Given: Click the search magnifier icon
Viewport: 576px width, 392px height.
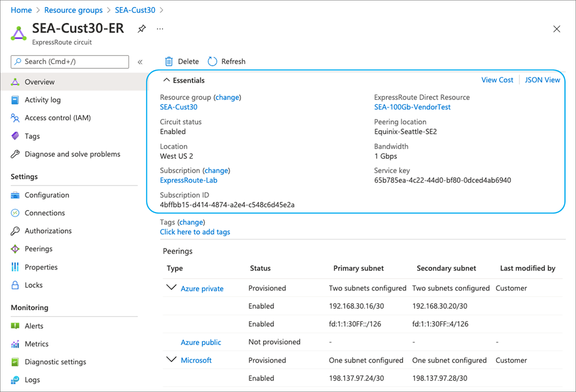Looking at the screenshot, I should tap(18, 61).
